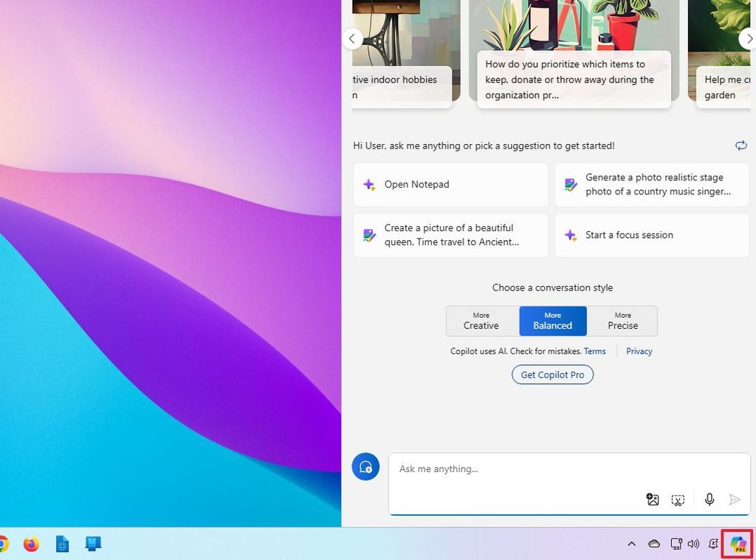Viewport: 756px width, 560px height.
Task: Select the More Balanced conversation style
Action: tap(552, 321)
